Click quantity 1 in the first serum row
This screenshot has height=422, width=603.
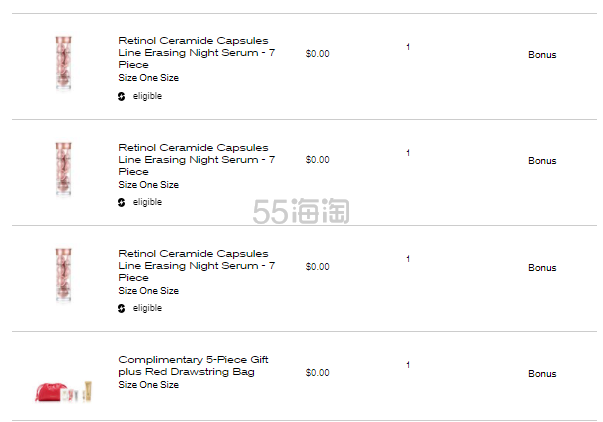pos(408,47)
